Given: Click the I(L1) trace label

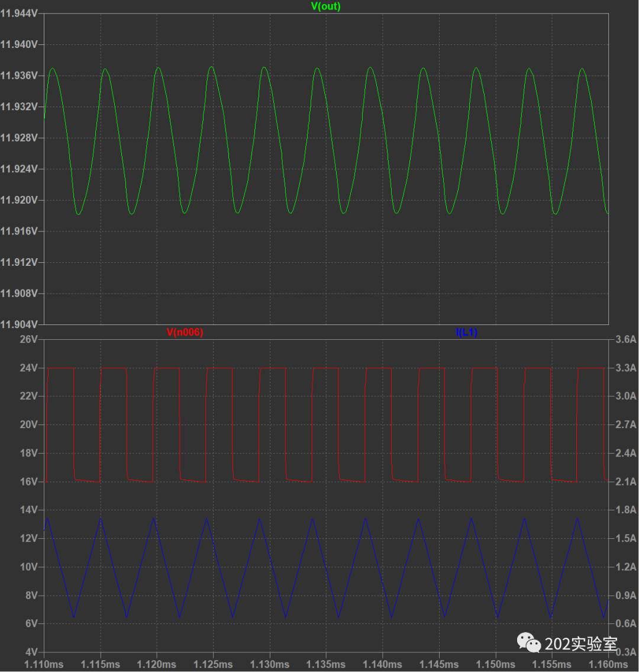Looking at the screenshot, I should [466, 332].
